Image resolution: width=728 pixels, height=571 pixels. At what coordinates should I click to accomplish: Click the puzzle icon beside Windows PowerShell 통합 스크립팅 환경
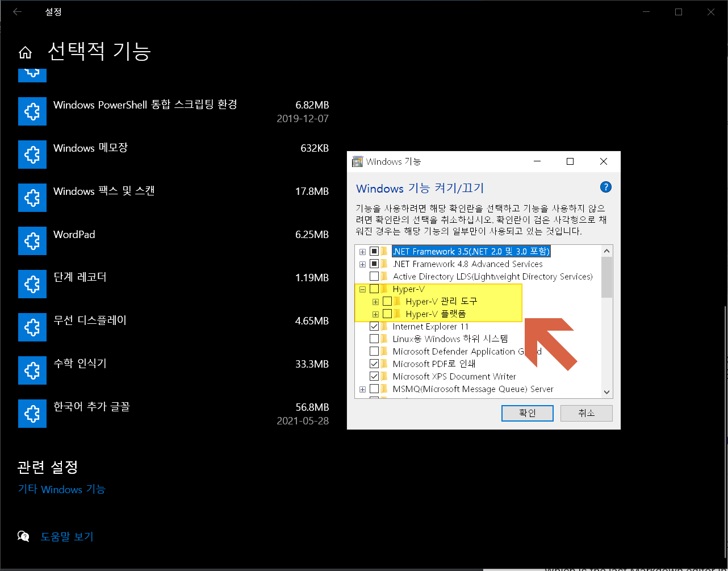click(32, 111)
